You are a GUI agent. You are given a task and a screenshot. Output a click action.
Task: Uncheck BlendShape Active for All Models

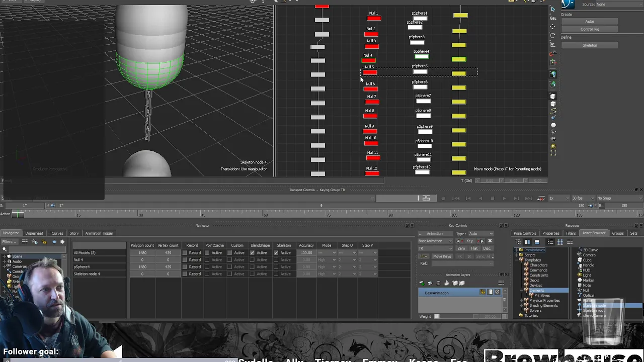click(252, 252)
